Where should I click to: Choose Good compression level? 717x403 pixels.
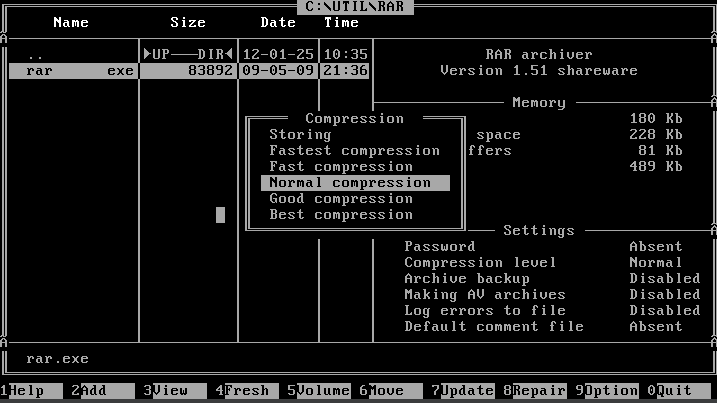(x=341, y=199)
